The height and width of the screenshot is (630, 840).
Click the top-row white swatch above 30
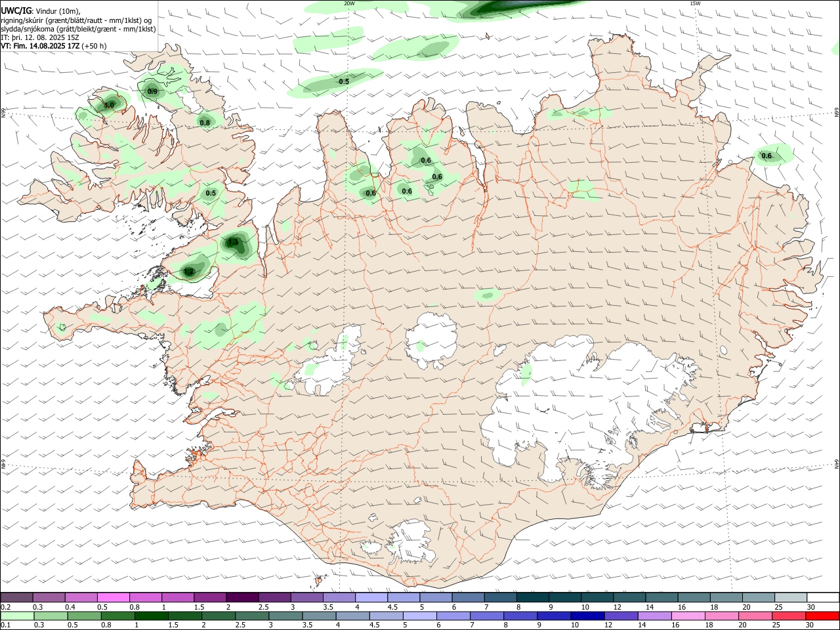pos(823,597)
